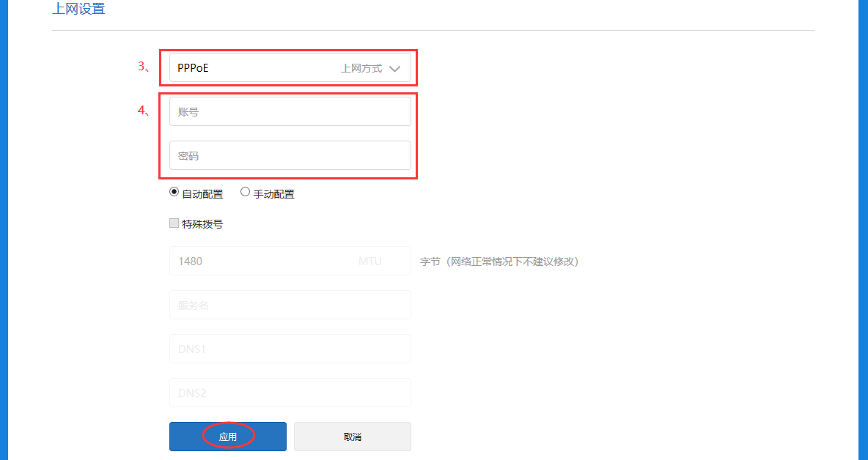Click into the DNS1 field
The width and height of the screenshot is (868, 460).
290,349
